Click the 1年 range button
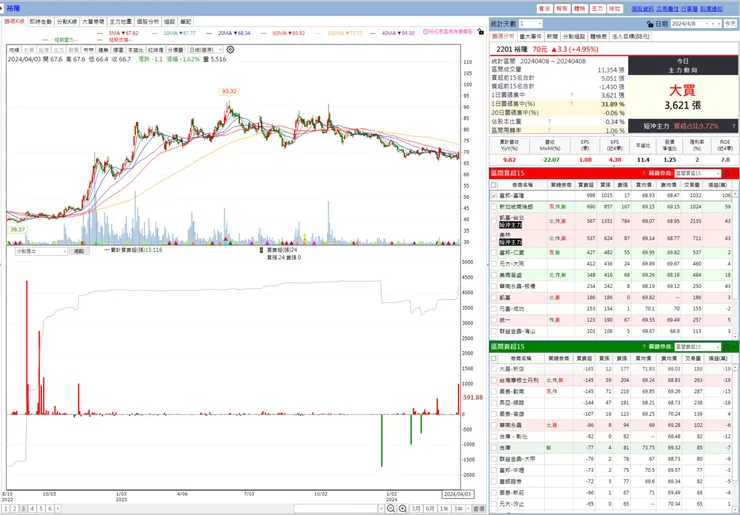Viewport: 740px width, 515px height. pyautogui.click(x=444, y=508)
